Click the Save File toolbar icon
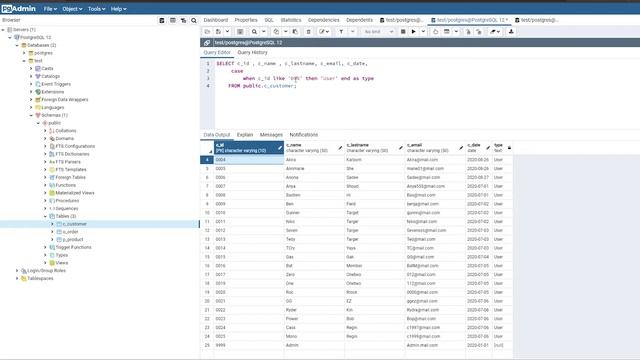This screenshot has height=360, width=640. click(x=218, y=32)
